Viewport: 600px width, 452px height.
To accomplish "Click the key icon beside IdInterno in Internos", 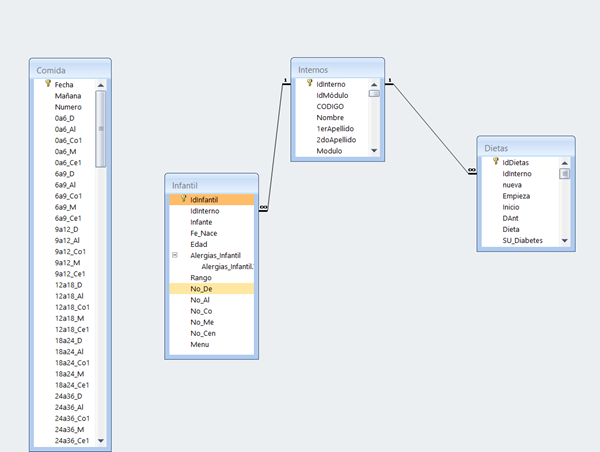I will pos(309,84).
